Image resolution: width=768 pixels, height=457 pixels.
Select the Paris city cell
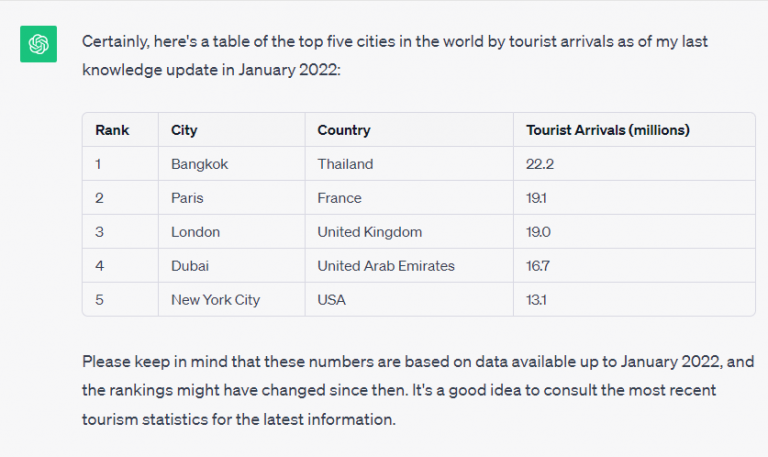tap(188, 198)
